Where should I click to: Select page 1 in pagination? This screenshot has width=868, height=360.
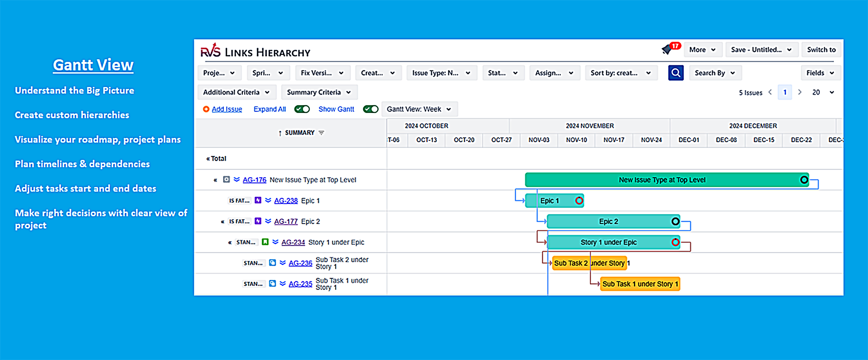pyautogui.click(x=785, y=92)
